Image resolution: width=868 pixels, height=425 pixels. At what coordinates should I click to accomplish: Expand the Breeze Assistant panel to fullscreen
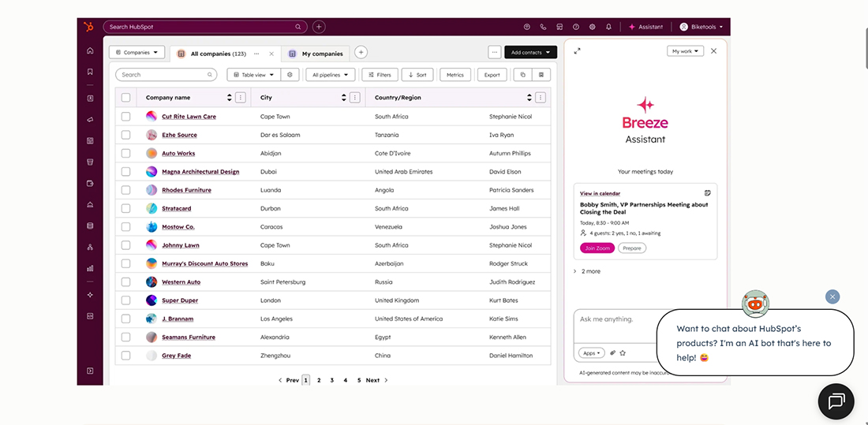578,51
